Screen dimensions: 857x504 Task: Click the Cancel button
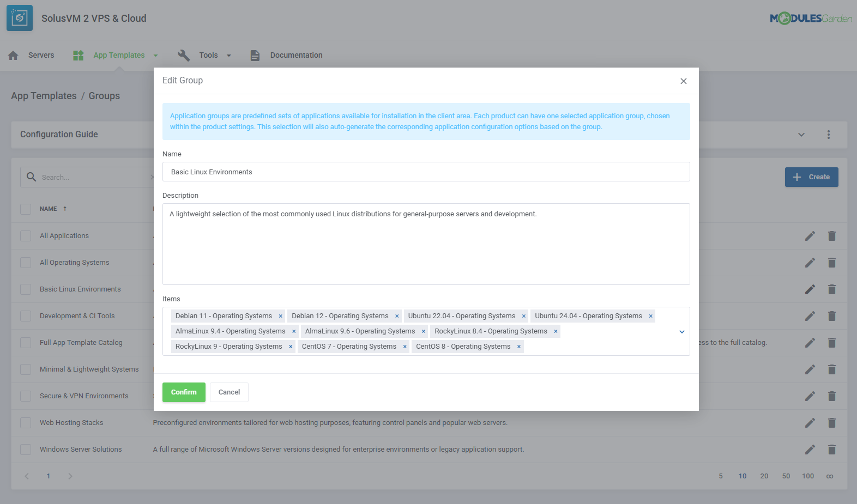pos(229,392)
